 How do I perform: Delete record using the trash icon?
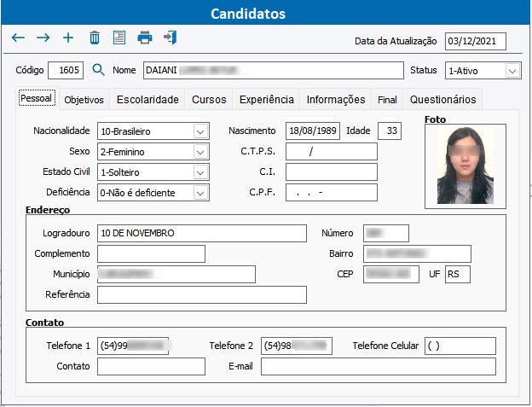94,38
